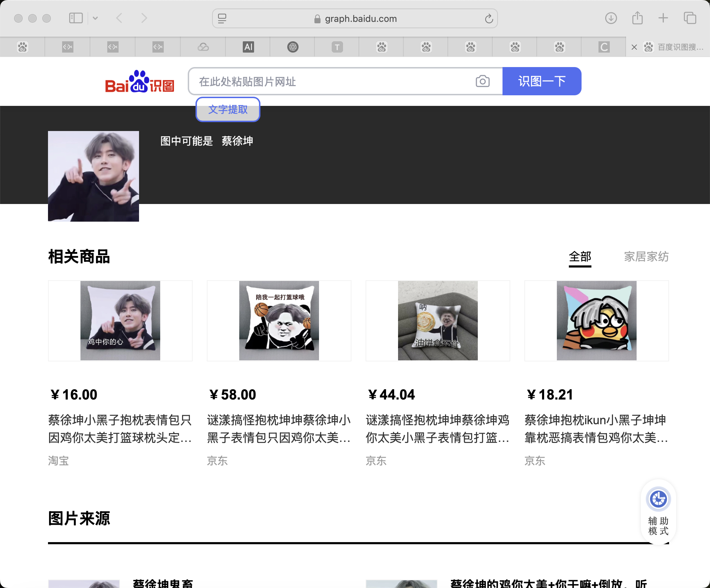This screenshot has width=710, height=588.
Task: Open the queried photo thumbnail
Action: [x=94, y=176]
